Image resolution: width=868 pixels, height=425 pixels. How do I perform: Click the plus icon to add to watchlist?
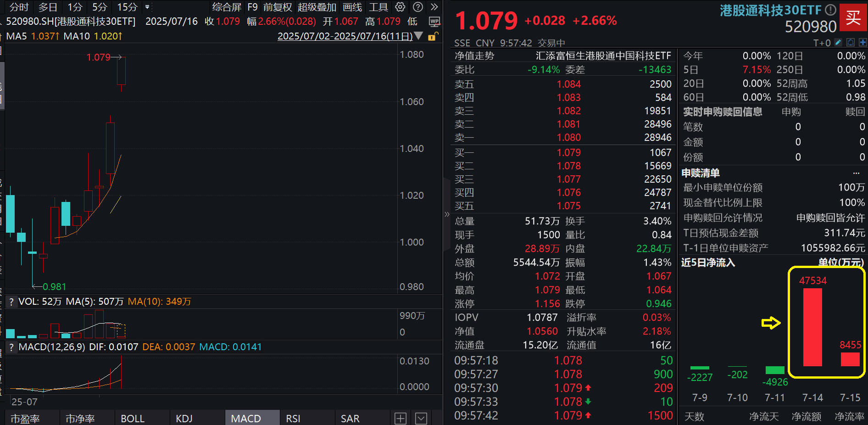click(x=863, y=42)
